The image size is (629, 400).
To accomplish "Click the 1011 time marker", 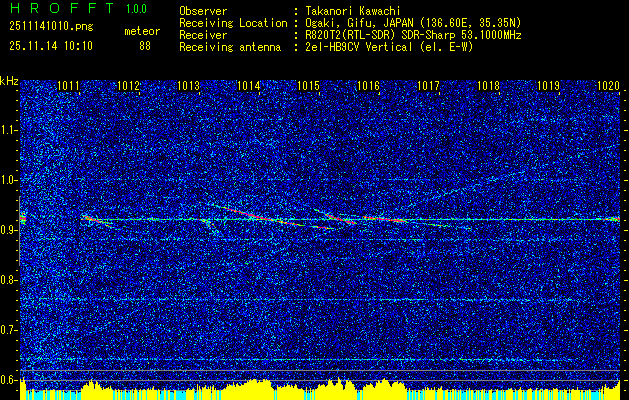I will pyautogui.click(x=69, y=87).
